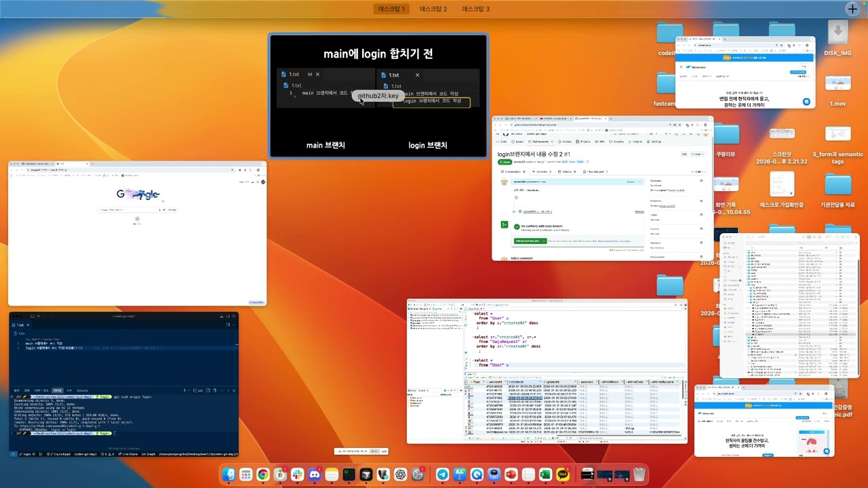Select the SQL database client window
The height and width of the screenshot is (488, 868).
(x=547, y=371)
